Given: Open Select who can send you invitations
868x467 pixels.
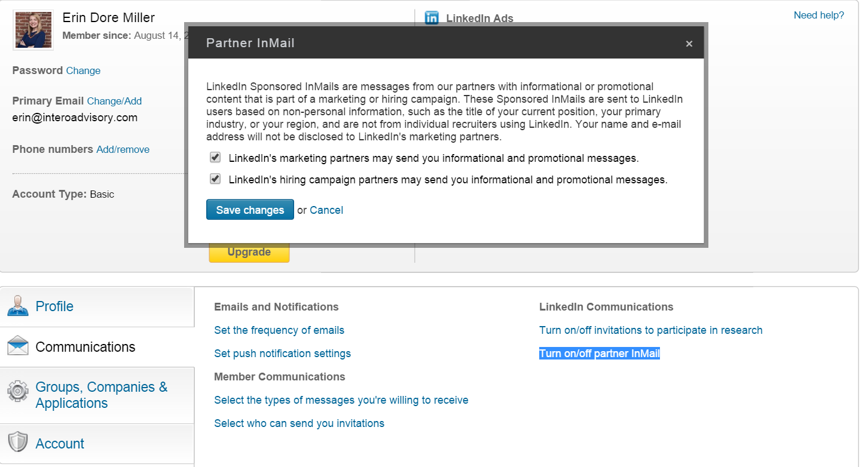Looking at the screenshot, I should point(299,423).
